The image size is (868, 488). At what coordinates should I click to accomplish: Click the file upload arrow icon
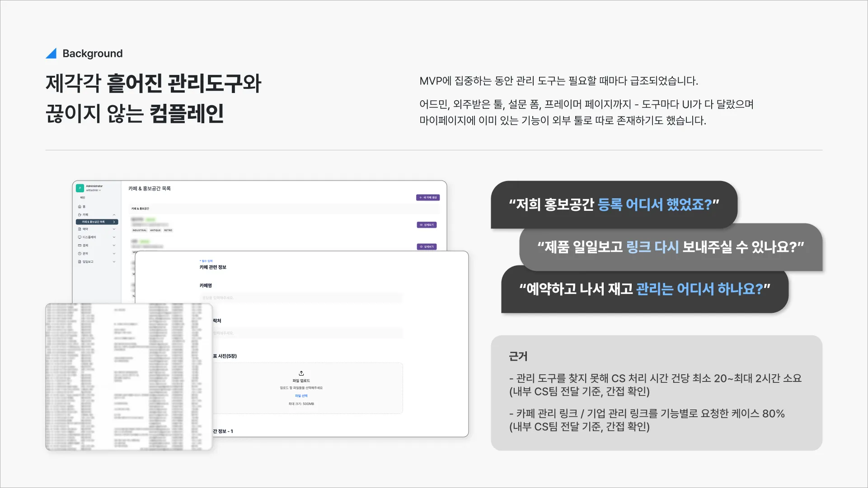pyautogui.click(x=301, y=373)
